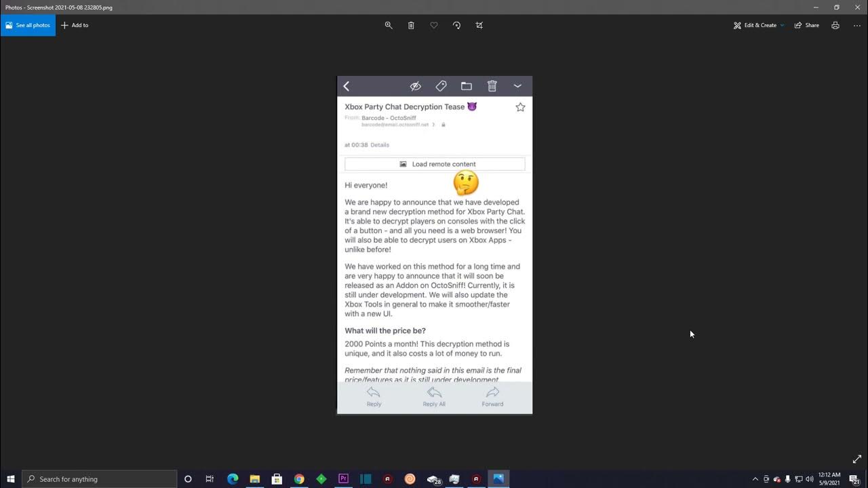Click Reply All in the email footer
Image resolution: width=868 pixels, height=488 pixels.
pyautogui.click(x=434, y=397)
